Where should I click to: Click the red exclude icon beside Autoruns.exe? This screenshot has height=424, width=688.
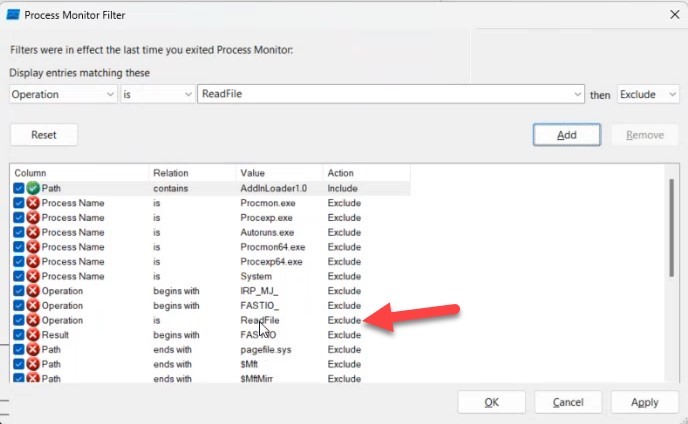[x=33, y=232]
